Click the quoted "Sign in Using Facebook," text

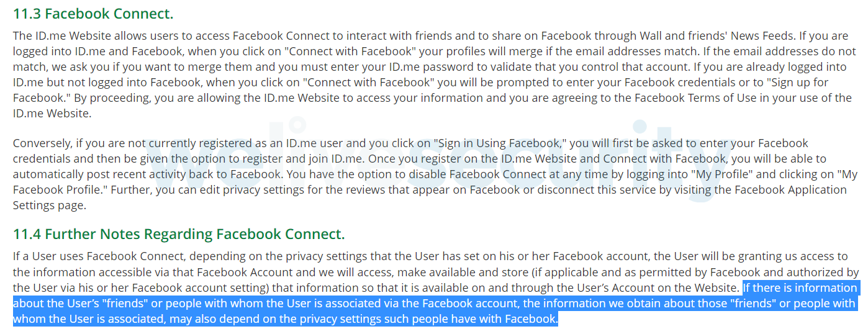(x=501, y=143)
